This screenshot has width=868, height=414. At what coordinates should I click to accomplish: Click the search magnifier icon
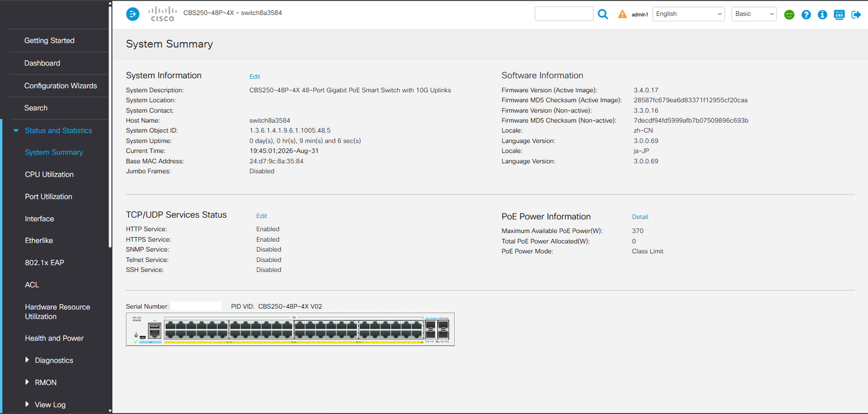603,14
